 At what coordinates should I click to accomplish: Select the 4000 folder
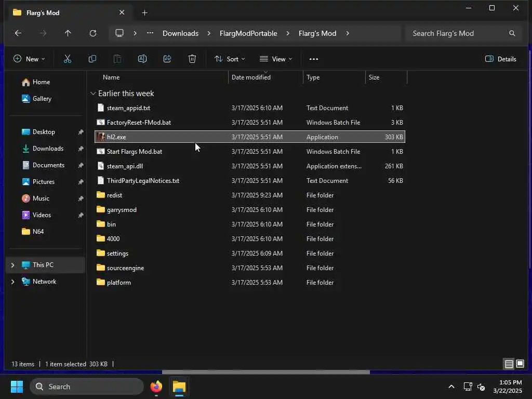(x=250, y=239)
